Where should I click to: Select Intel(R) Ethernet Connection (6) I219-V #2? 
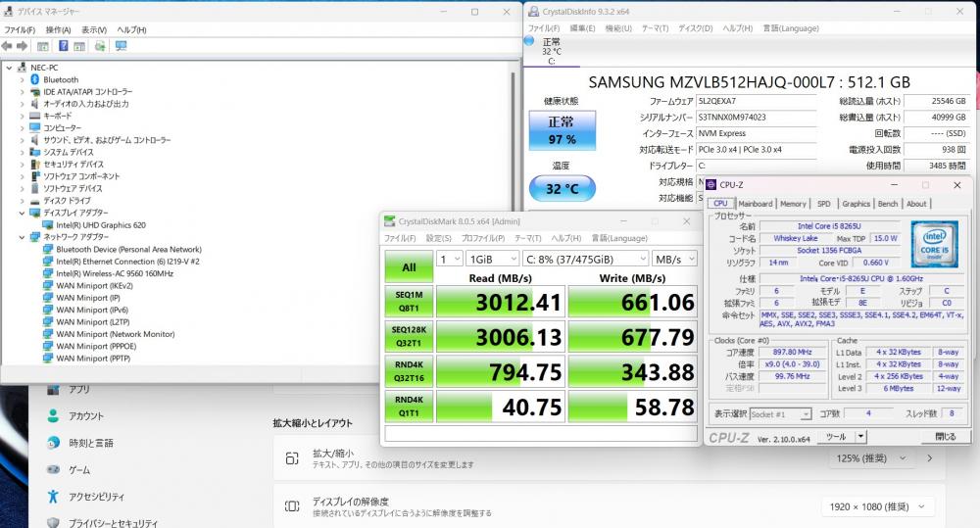(x=127, y=262)
